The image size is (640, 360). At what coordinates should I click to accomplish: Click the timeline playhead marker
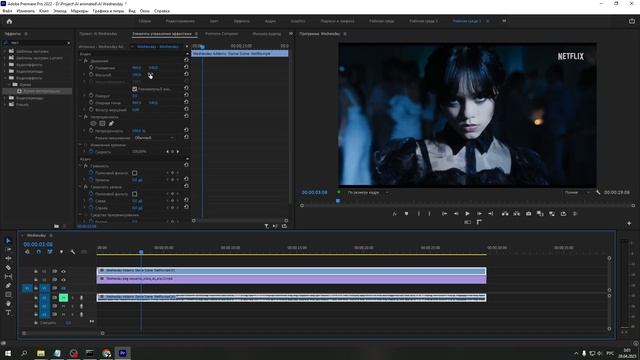tap(141, 252)
